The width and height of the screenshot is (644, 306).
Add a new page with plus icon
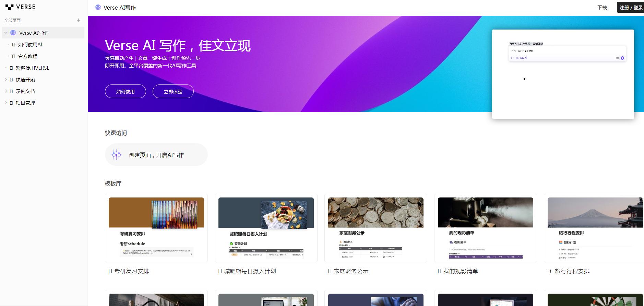click(x=79, y=20)
